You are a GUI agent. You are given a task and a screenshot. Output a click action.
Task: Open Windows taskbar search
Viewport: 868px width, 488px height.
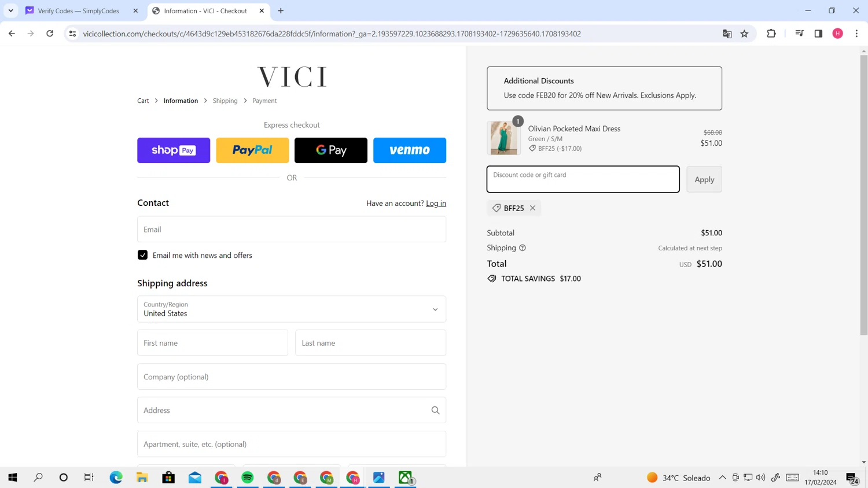[38, 478]
